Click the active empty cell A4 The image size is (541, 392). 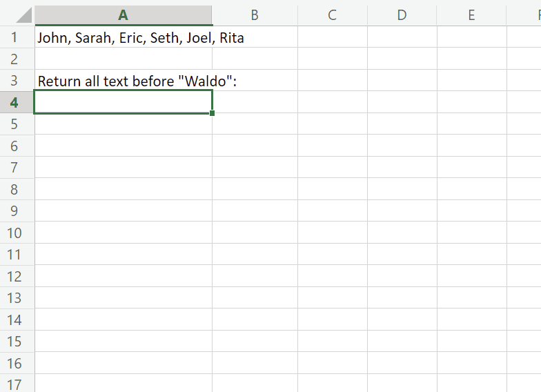[x=123, y=102]
